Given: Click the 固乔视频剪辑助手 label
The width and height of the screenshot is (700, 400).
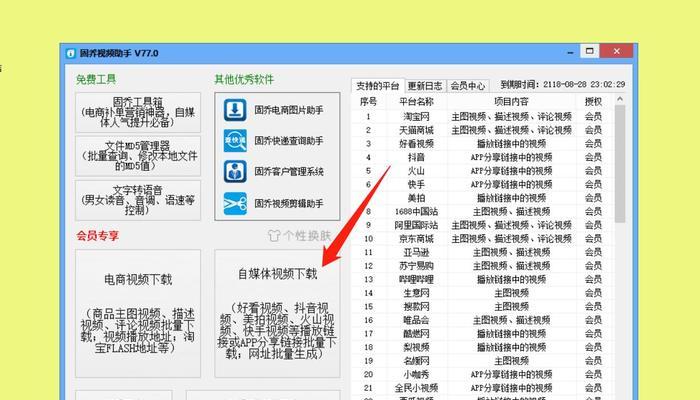Looking at the screenshot, I should [289, 204].
